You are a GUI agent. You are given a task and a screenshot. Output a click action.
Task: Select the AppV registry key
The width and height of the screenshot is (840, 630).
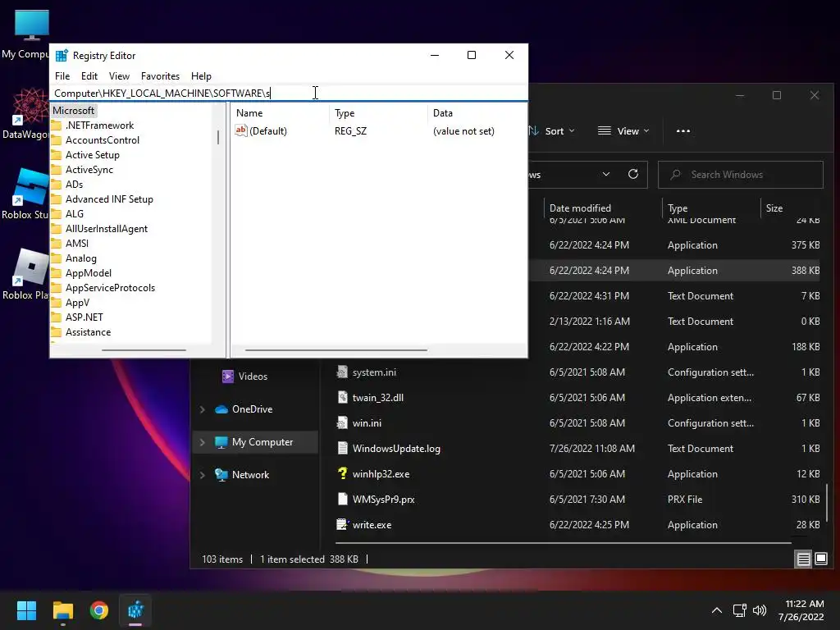[77, 303]
